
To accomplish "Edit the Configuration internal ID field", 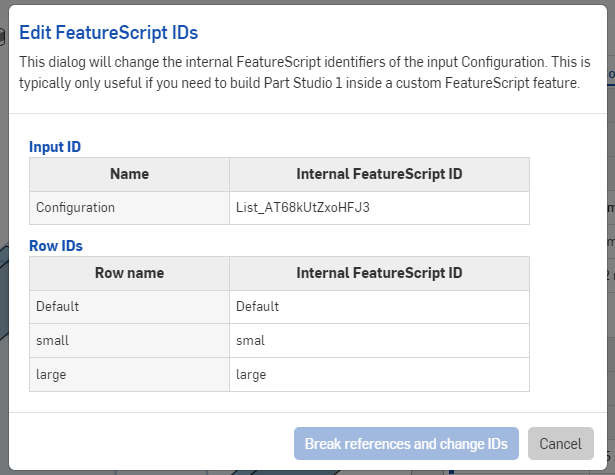I will point(379,208).
